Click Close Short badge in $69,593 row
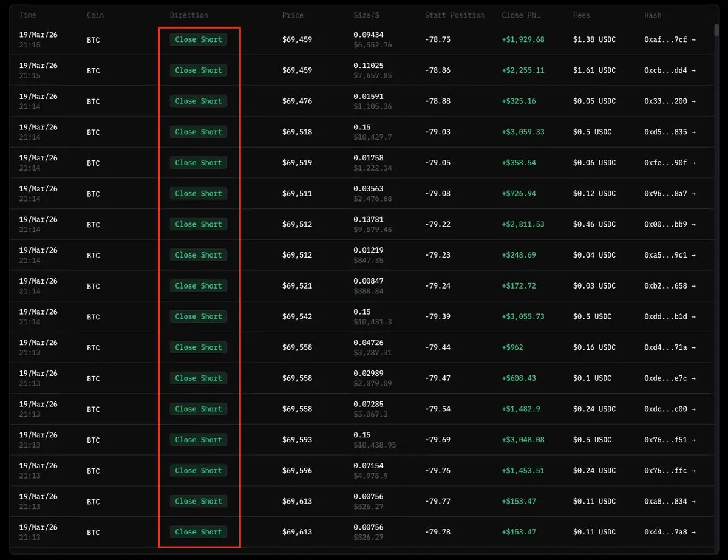 click(x=199, y=440)
